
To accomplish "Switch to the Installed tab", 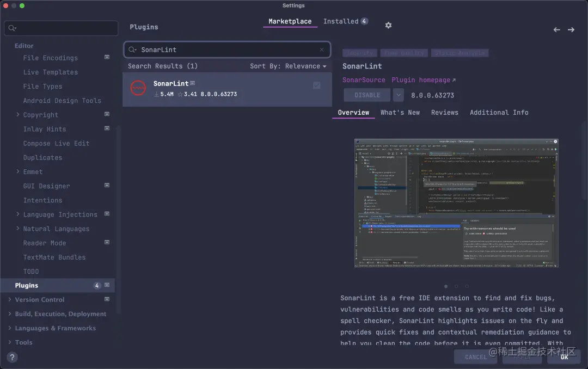I will coord(345,21).
